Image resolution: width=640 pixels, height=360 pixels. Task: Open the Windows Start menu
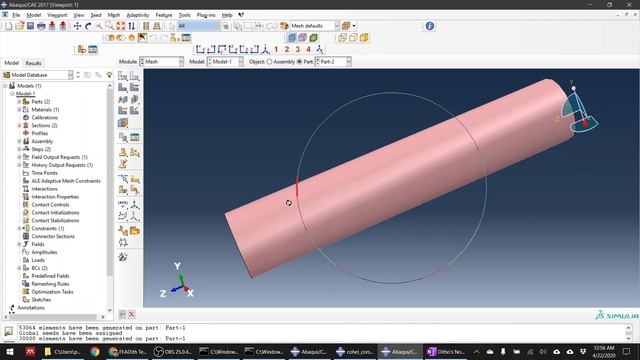click(x=9, y=351)
